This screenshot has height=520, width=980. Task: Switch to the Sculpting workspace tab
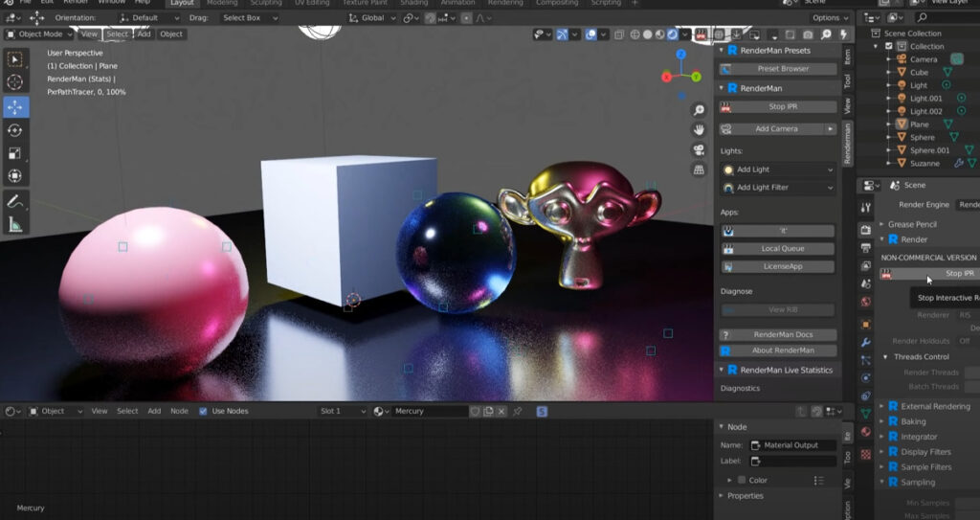267,3
